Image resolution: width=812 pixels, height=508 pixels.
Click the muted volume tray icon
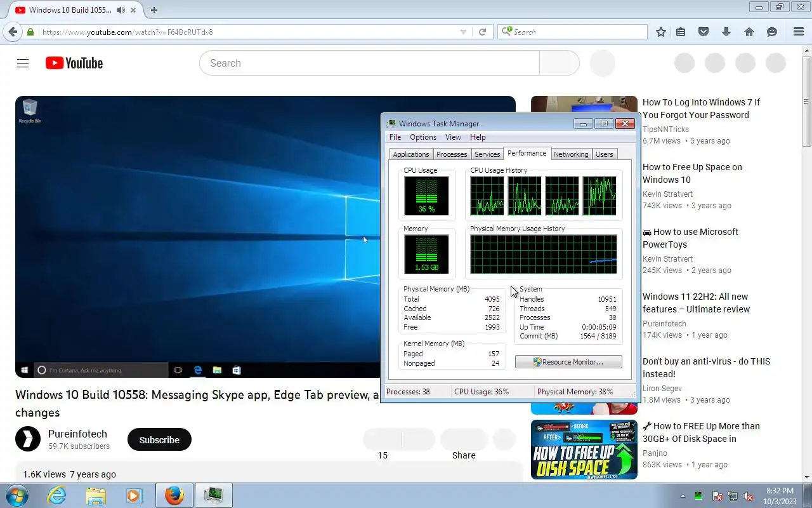[749, 496]
